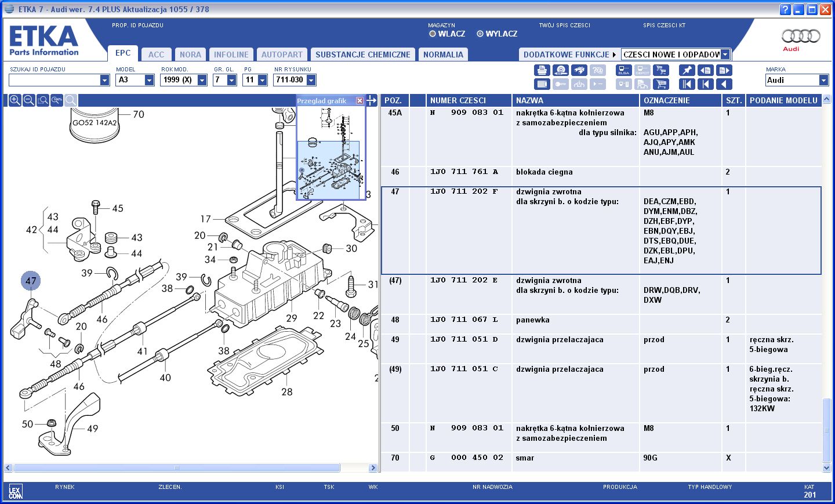
Task: Click the NUMER CZESCI column header
Action: [x=469, y=100]
